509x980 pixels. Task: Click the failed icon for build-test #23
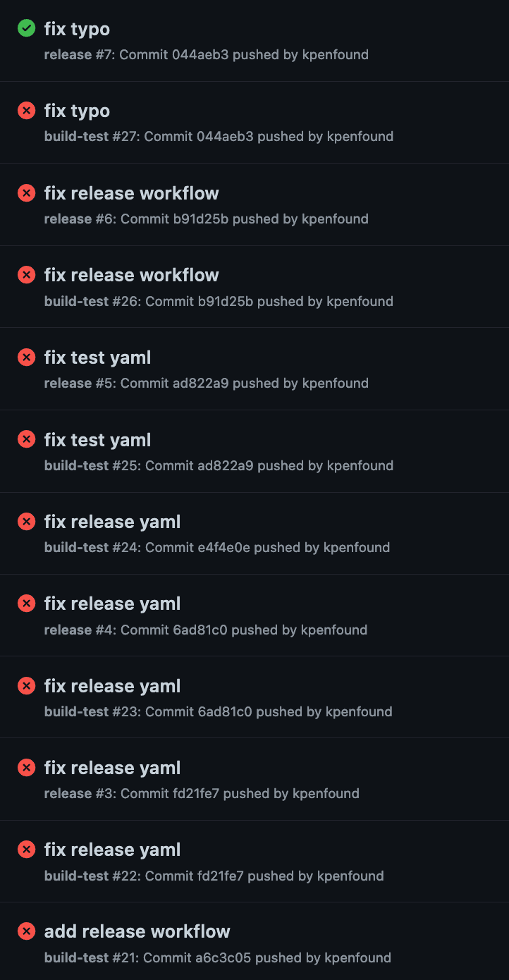pos(26,686)
